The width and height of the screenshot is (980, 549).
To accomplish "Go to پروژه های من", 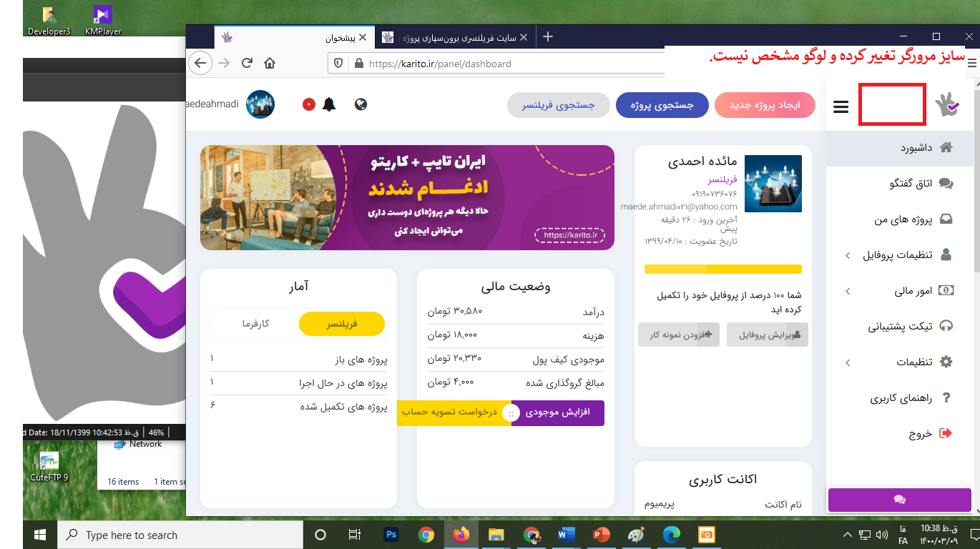I will point(900,219).
